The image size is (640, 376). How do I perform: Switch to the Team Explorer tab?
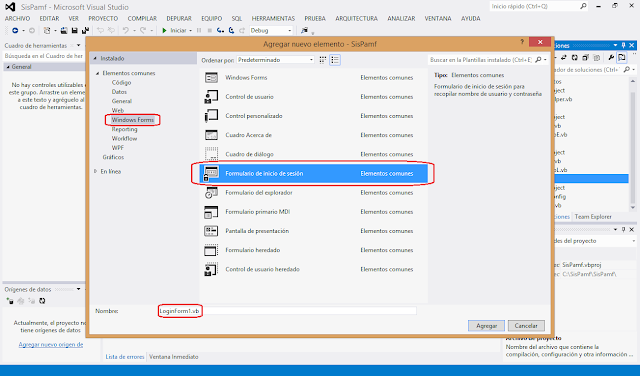point(593,217)
